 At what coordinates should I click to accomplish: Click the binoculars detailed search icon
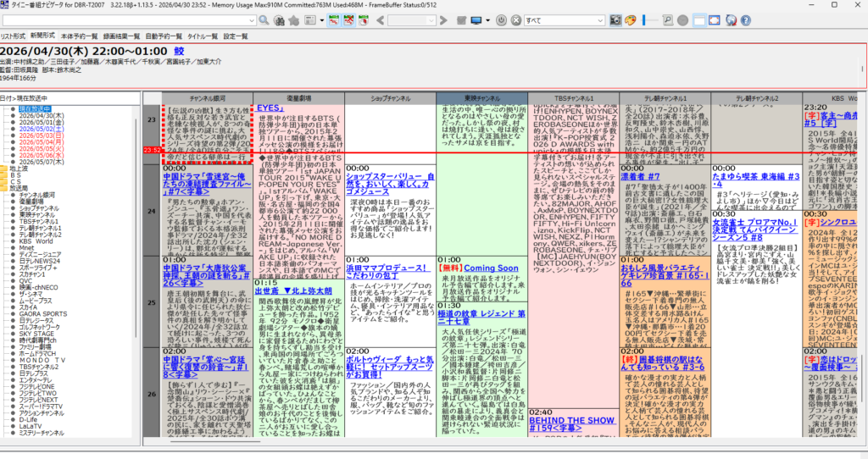[279, 20]
